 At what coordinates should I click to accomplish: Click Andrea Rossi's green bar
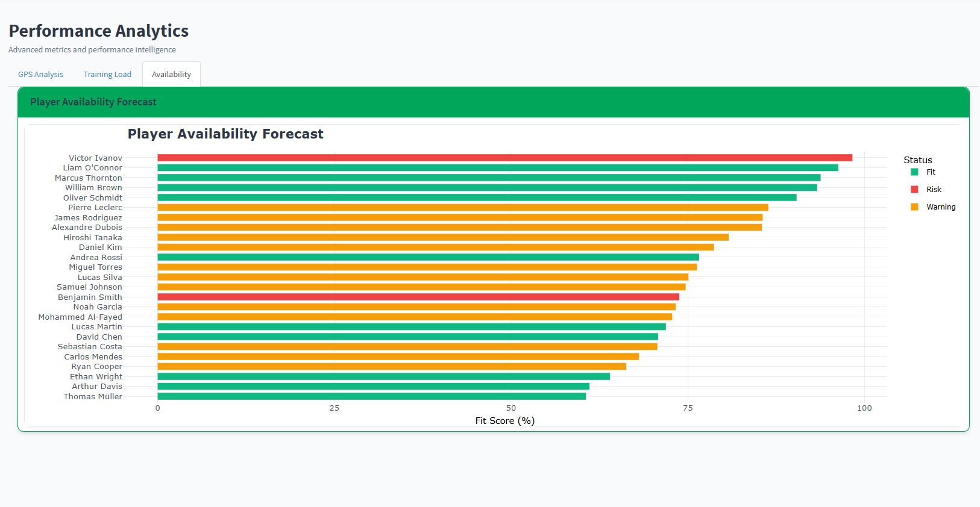point(428,257)
